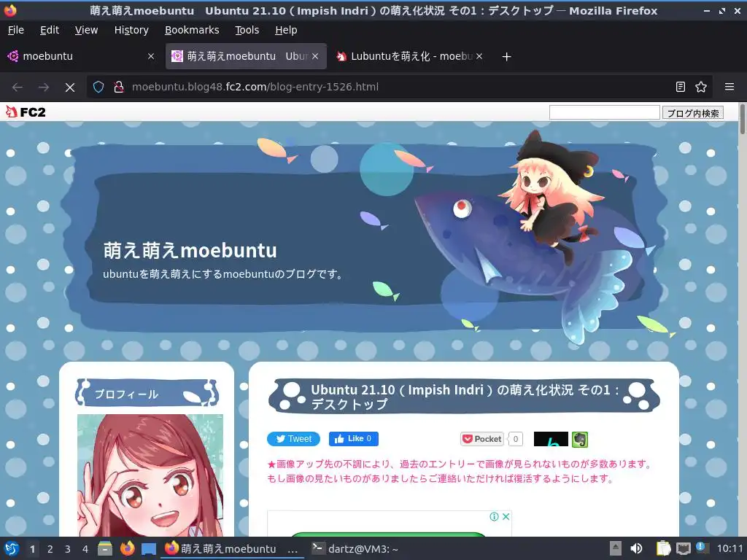View site security lock info

tap(119, 87)
